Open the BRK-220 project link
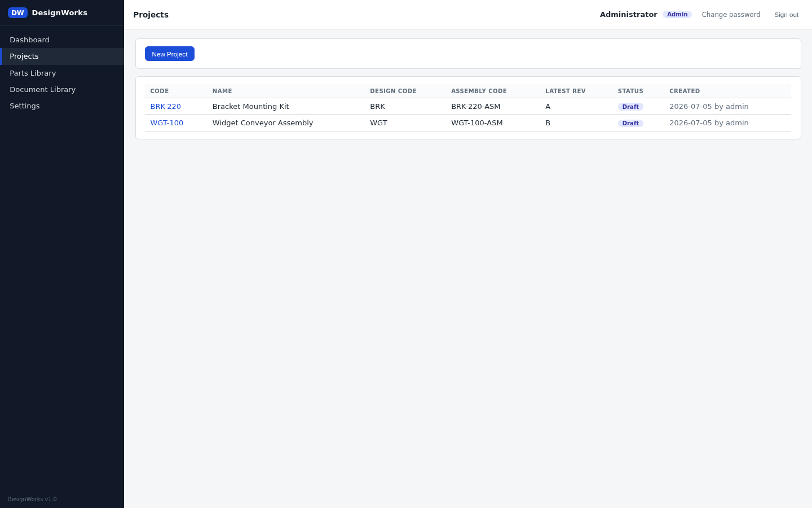The image size is (812, 508). (x=165, y=106)
